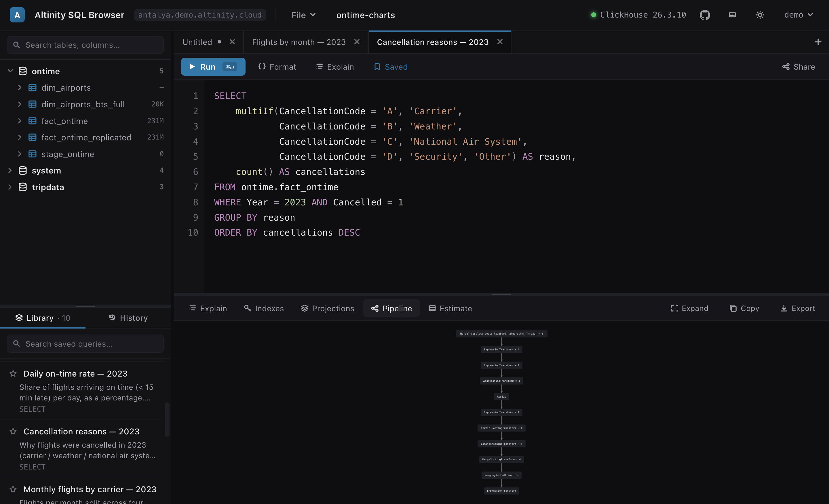The width and height of the screenshot is (829, 504).
Task: Select the dim_airports_bts_full table name
Action: [x=83, y=104]
